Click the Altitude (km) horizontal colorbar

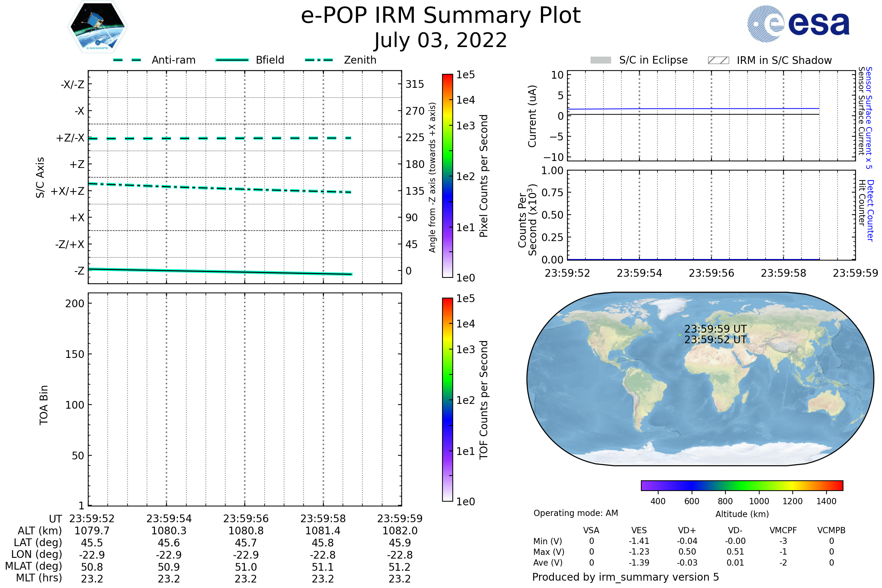[x=742, y=485]
